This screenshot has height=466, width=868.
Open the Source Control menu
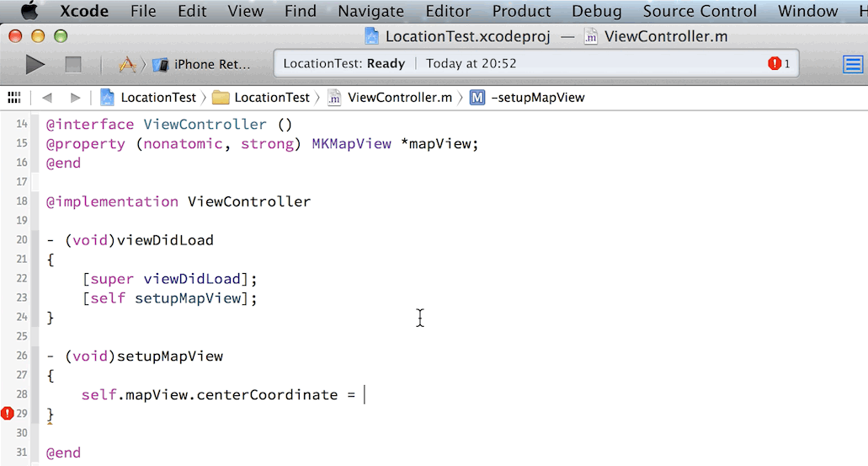pos(700,11)
